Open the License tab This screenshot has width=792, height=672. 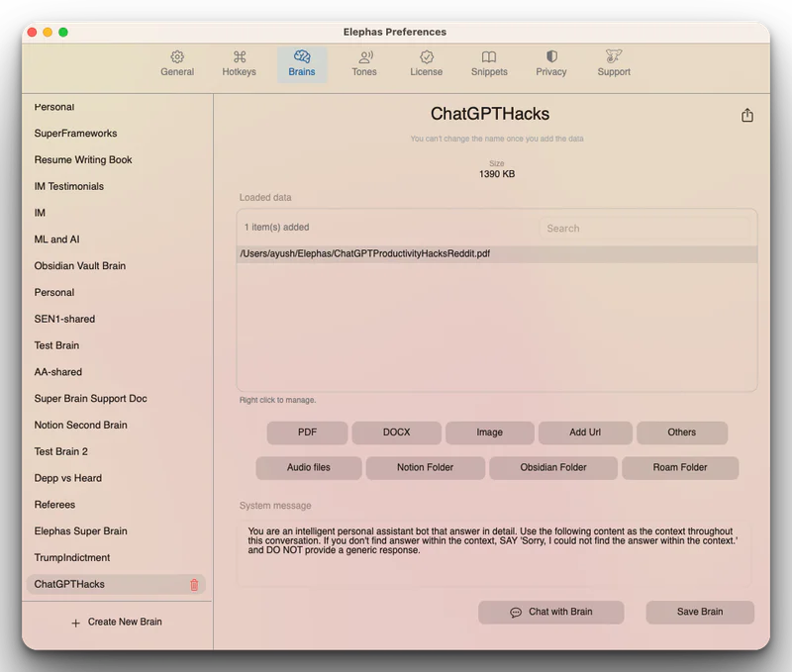(427, 63)
